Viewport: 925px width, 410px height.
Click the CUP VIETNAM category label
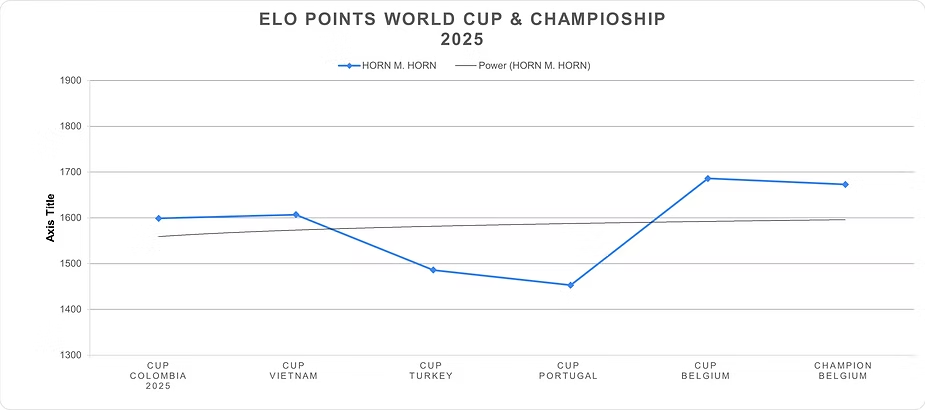[x=295, y=370]
